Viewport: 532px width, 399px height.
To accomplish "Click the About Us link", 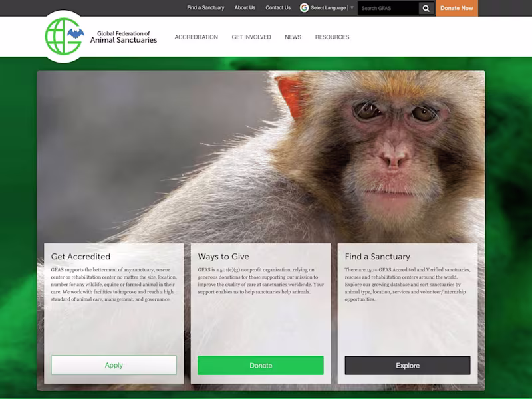I will pos(245,8).
